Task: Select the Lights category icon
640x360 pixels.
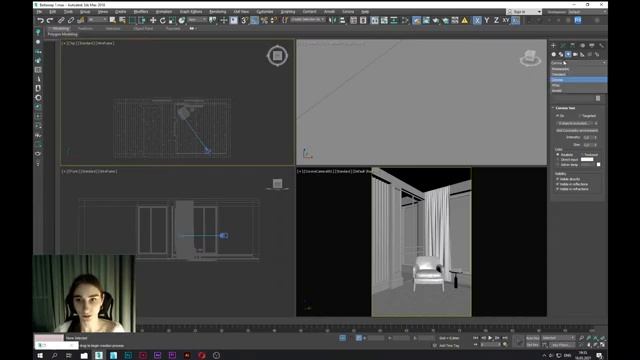Action: (568, 54)
